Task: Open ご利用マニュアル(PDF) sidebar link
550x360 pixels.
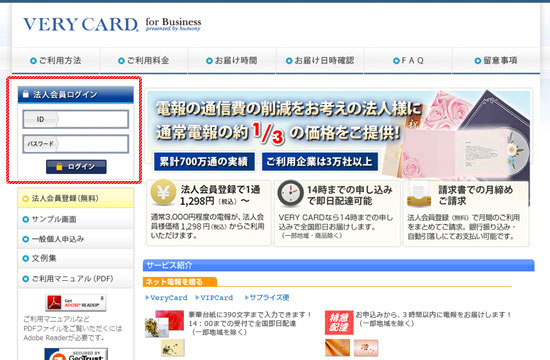Action: tap(76, 279)
